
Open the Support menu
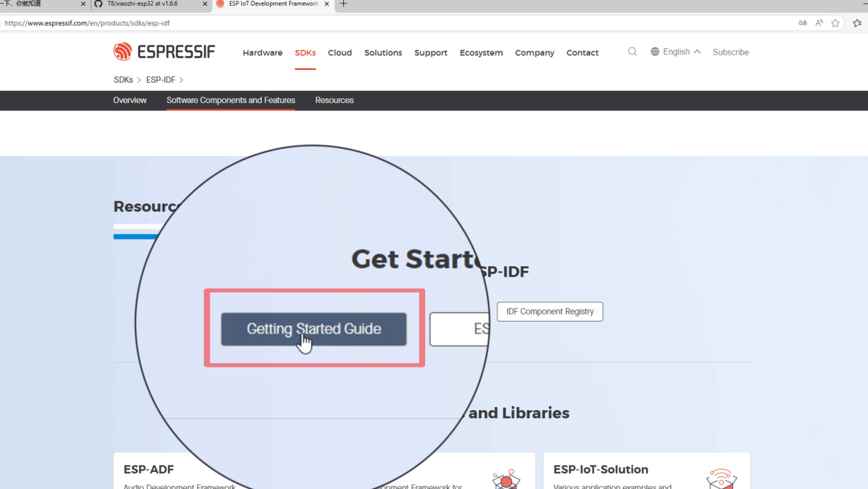pos(431,52)
